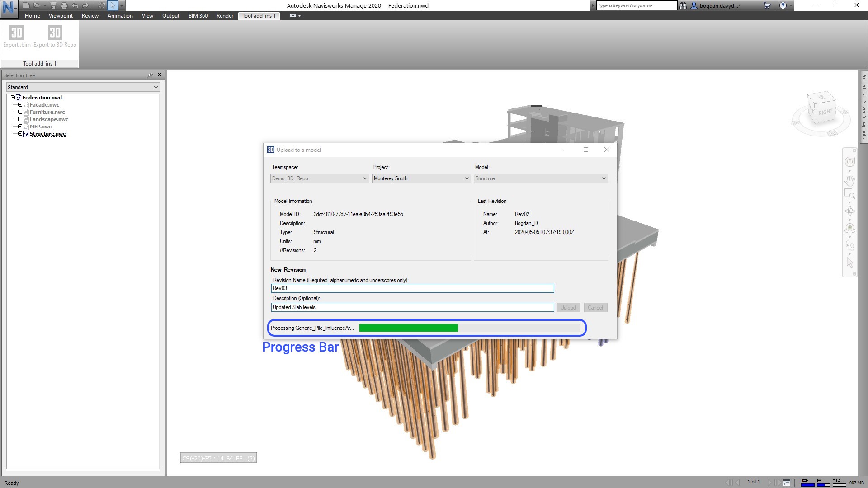The image size is (868, 488).
Task: Click the Export .bim icon
Action: (x=17, y=33)
